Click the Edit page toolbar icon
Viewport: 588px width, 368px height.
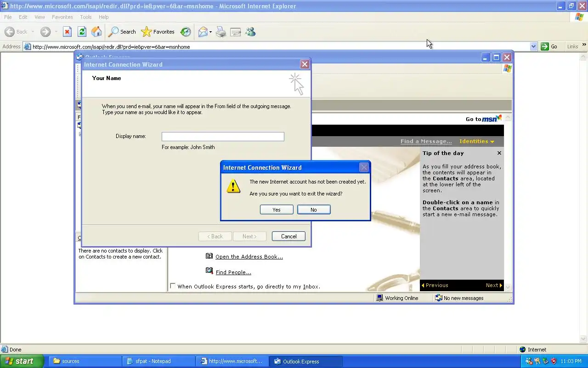pyautogui.click(x=236, y=32)
